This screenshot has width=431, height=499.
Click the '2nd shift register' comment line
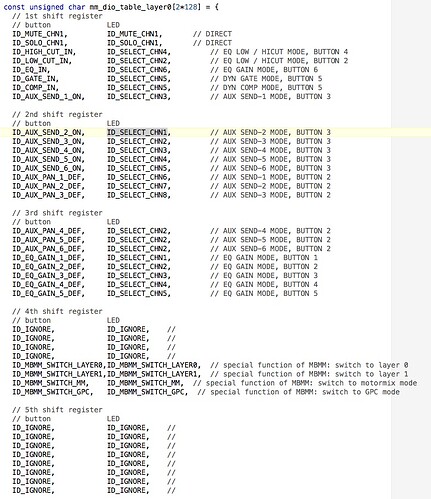pos(57,114)
